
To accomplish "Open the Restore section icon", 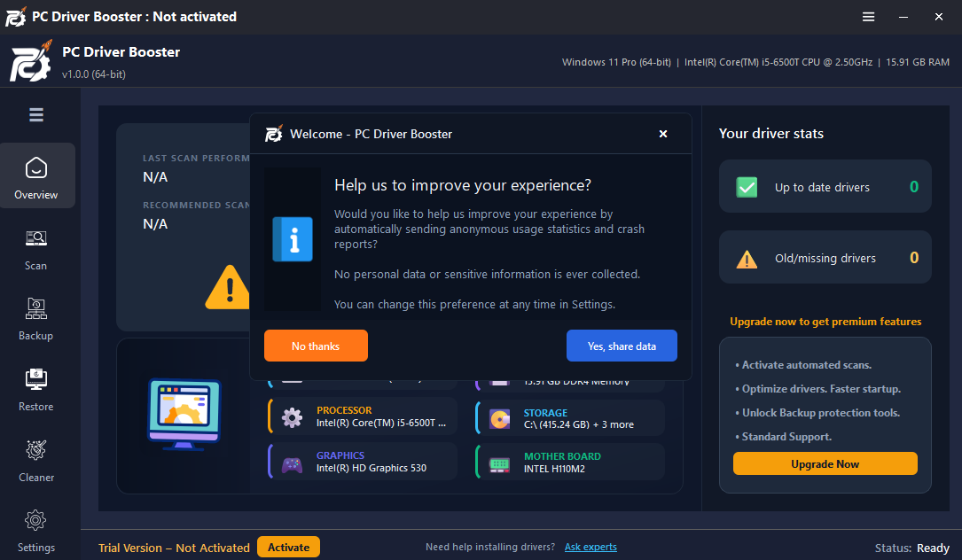I will point(35,379).
